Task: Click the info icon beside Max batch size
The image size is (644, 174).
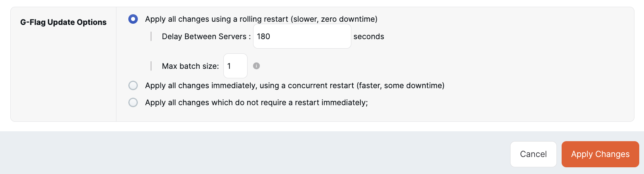Action: pyautogui.click(x=257, y=66)
